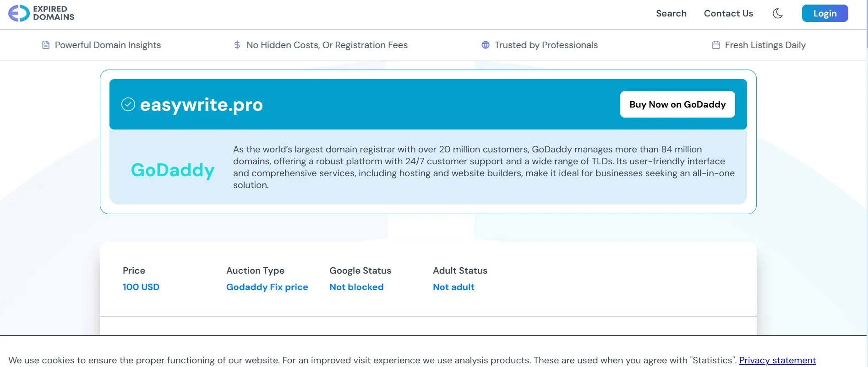Click the checkmark circle icon beside easywrite.pro
Screen dimensions: 868x367
click(128, 104)
